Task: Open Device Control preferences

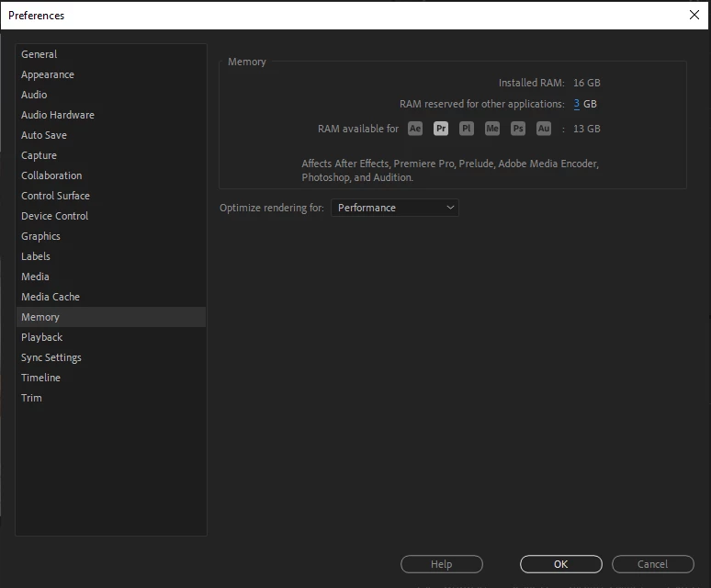Action: [x=111, y=216]
